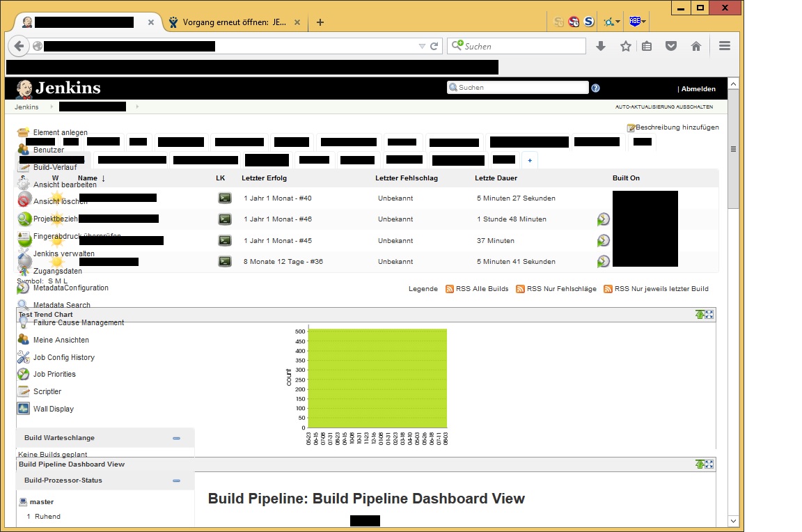Viewport: 802px width, 532px height.
Task: Bookmark page with the star icon
Action: pyautogui.click(x=625, y=46)
